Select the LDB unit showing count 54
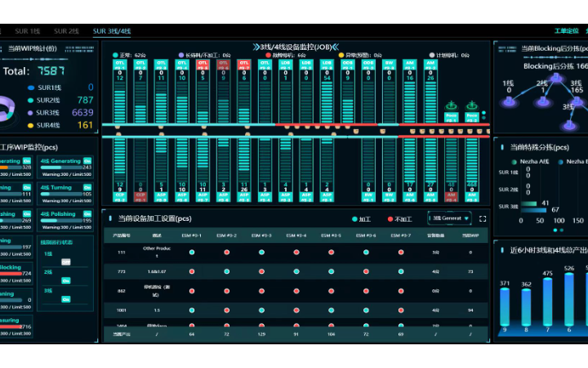Image resolution: width=588 pixels, height=368 pixels. tap(327, 91)
